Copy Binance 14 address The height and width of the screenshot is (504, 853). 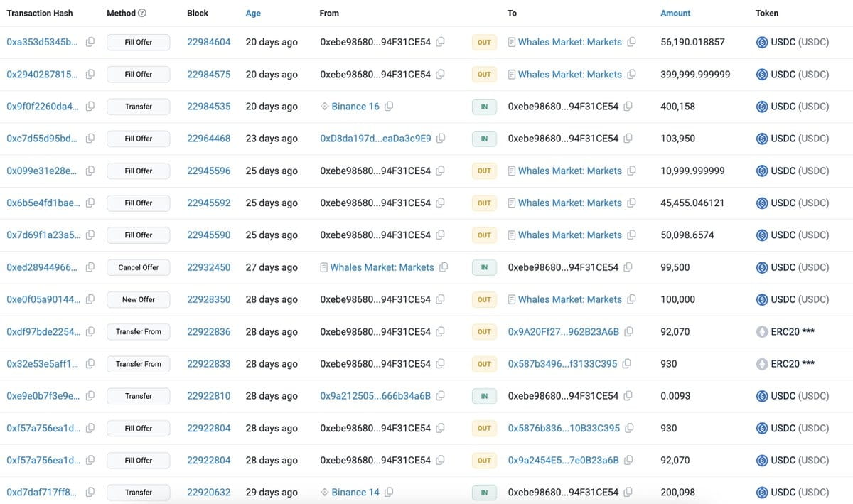(x=389, y=492)
